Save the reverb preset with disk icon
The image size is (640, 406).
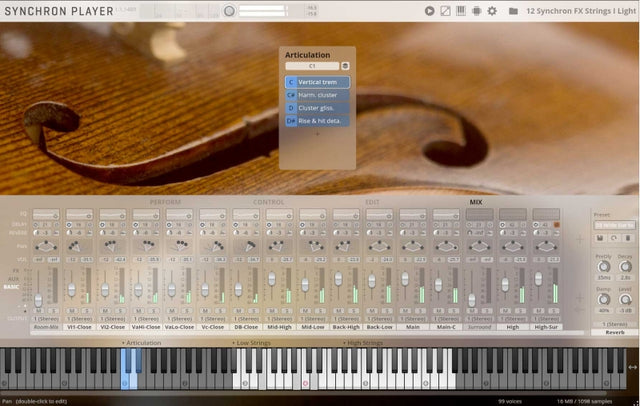(598, 237)
